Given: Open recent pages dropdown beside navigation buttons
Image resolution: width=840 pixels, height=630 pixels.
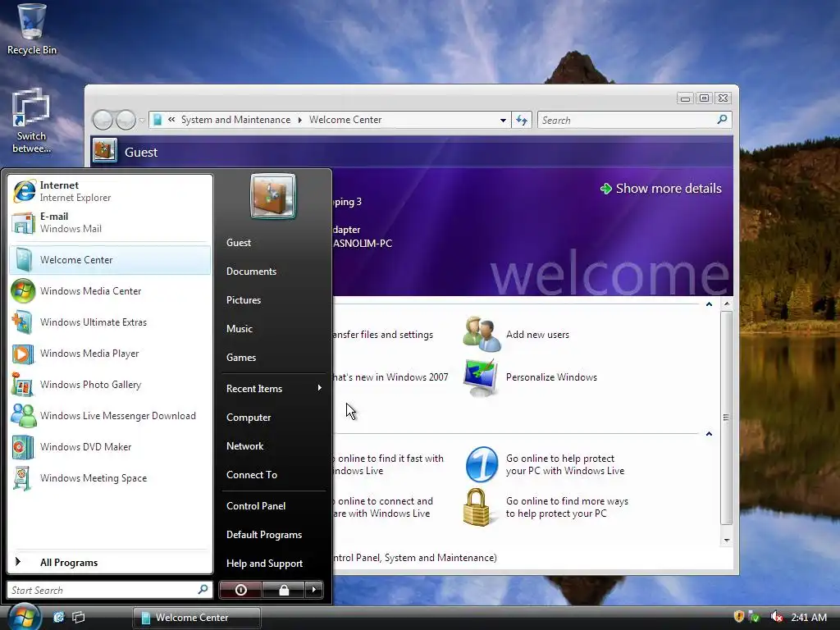Looking at the screenshot, I should tap(141, 120).
